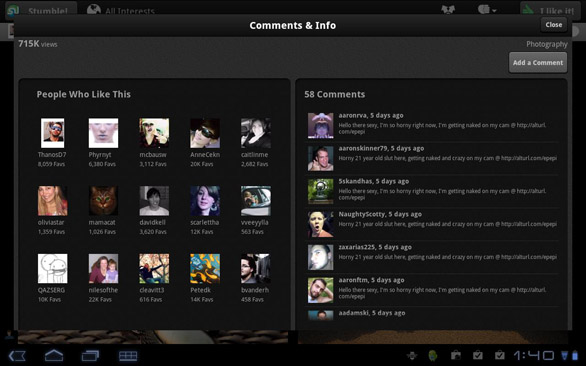Viewport: 586px width, 366px height.
Task: Click the AnneCekn username label
Action: [x=205, y=155]
